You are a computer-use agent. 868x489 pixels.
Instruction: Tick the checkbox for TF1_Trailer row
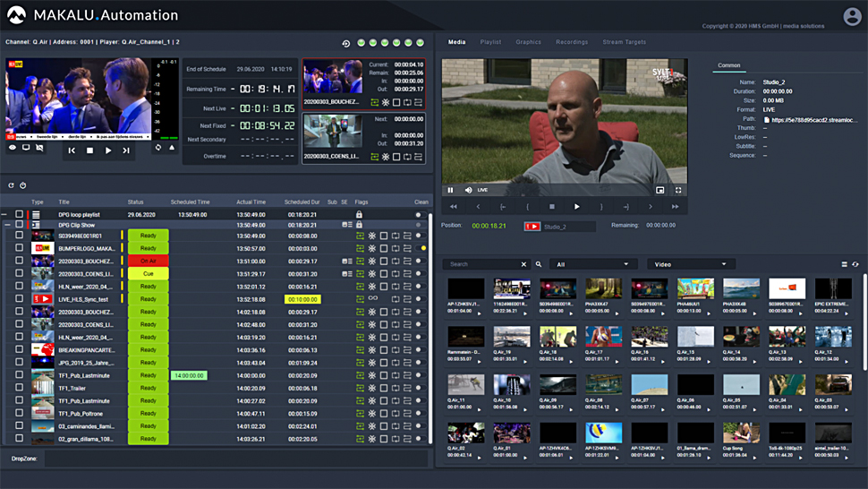tap(20, 388)
